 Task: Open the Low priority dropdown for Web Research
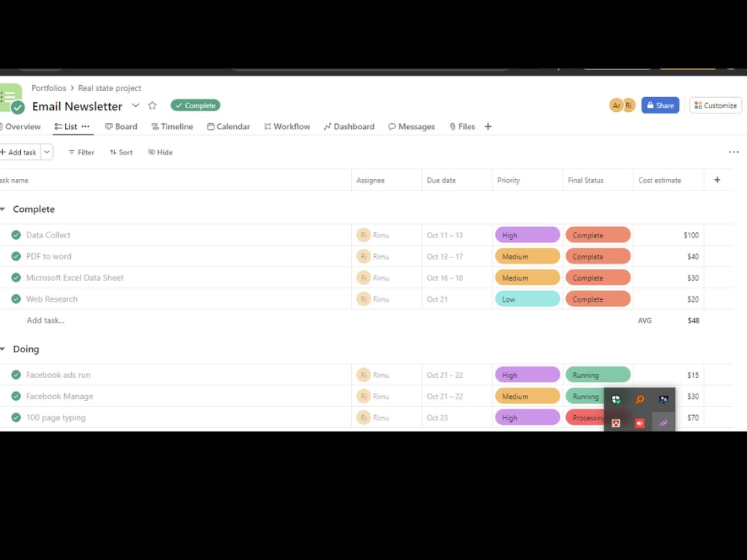click(x=527, y=299)
